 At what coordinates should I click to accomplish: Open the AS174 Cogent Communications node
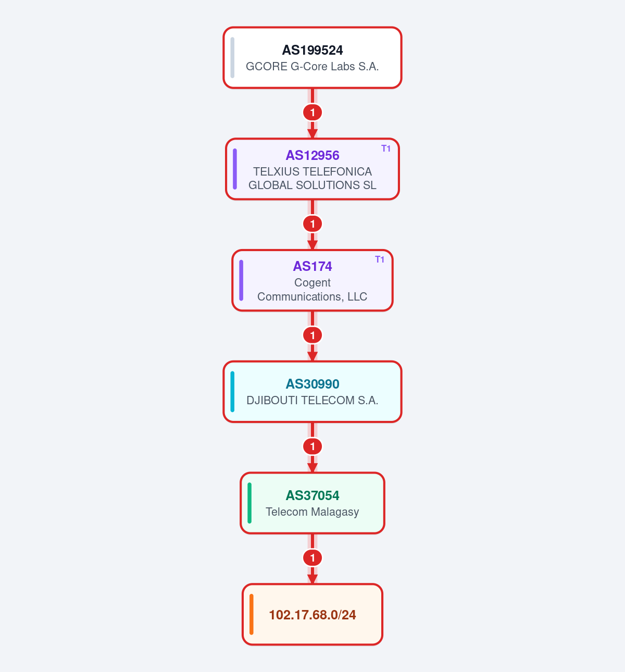coord(312,280)
